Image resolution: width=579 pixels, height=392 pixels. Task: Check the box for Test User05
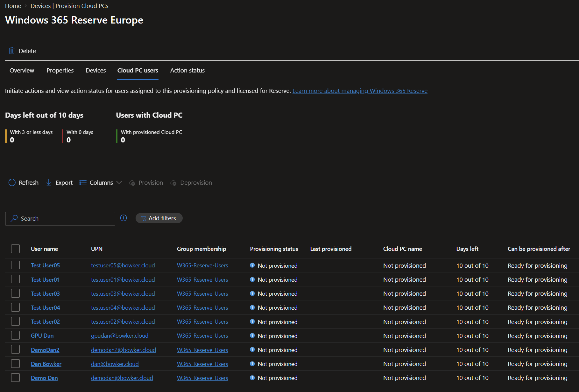pyautogui.click(x=15, y=265)
